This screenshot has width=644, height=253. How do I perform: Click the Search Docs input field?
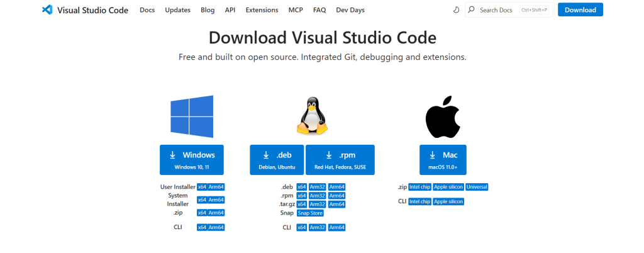coord(497,10)
